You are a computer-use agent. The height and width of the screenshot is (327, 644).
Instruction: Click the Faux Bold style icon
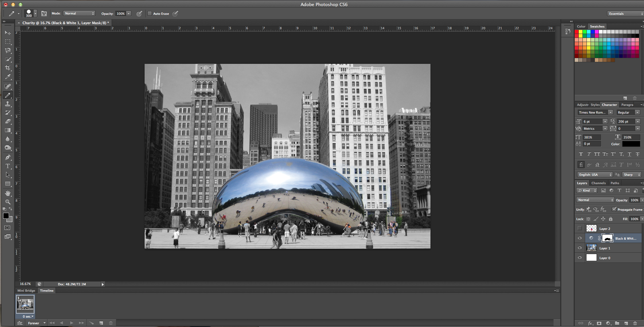[x=581, y=154]
